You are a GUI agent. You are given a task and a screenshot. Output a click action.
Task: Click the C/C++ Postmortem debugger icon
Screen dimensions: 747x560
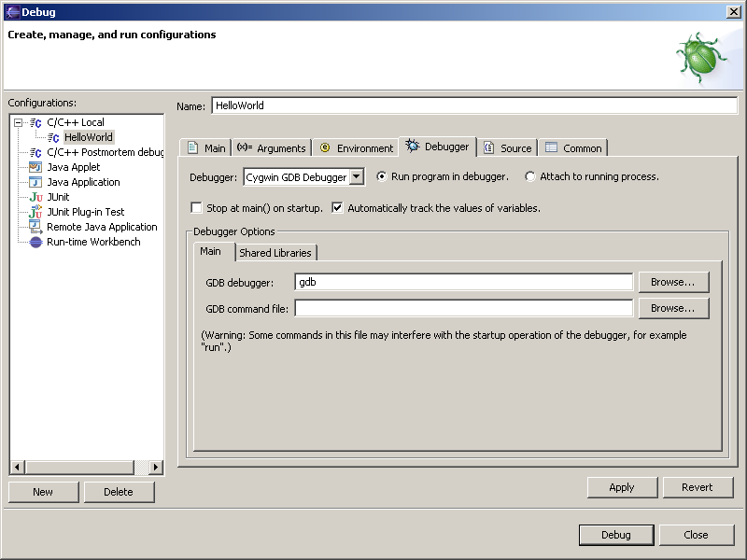pyautogui.click(x=35, y=152)
